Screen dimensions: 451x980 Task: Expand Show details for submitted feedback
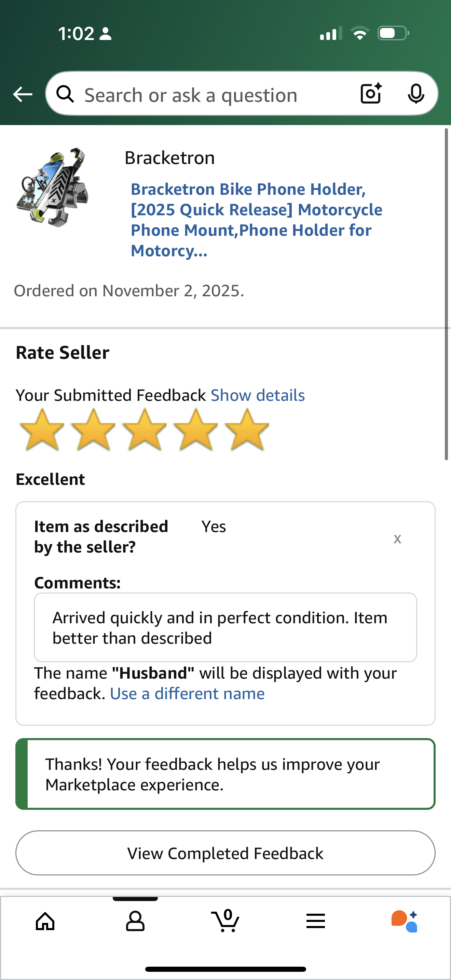pyautogui.click(x=258, y=395)
